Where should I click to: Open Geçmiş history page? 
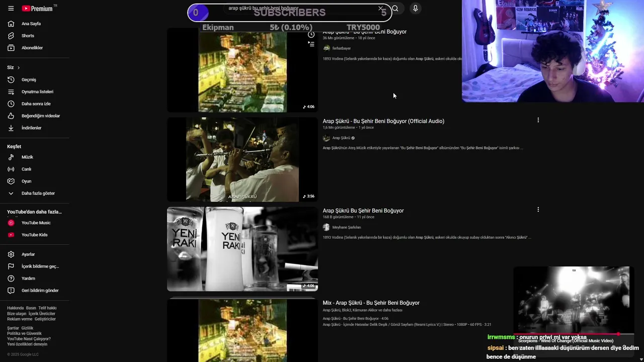pos(29,79)
